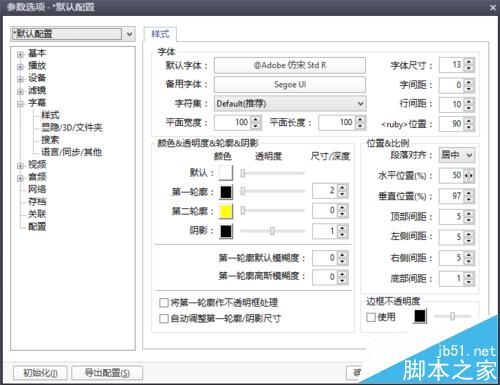This screenshot has width=500, height=385.
Task: Open the 阴影 black color swatch
Action: tap(226, 231)
